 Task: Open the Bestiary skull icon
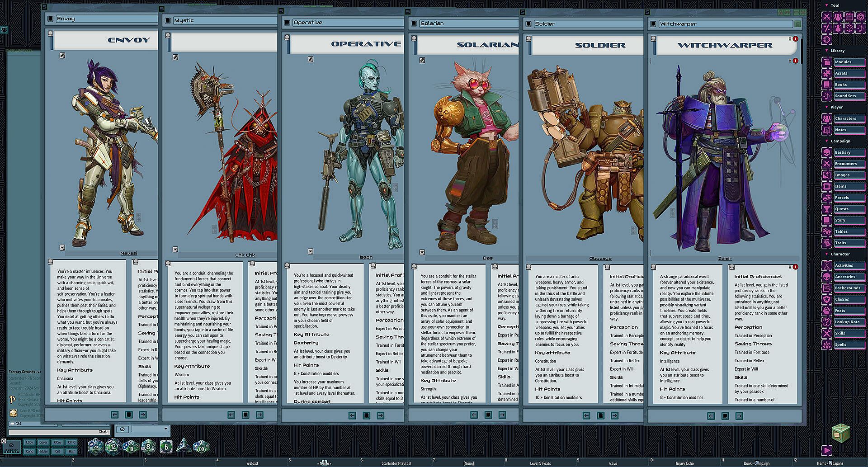click(827, 152)
